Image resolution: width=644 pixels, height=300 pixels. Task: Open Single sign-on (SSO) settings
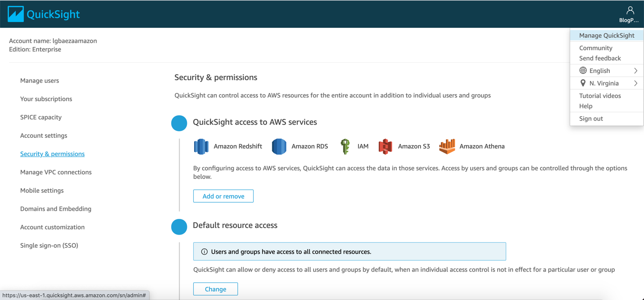click(49, 245)
